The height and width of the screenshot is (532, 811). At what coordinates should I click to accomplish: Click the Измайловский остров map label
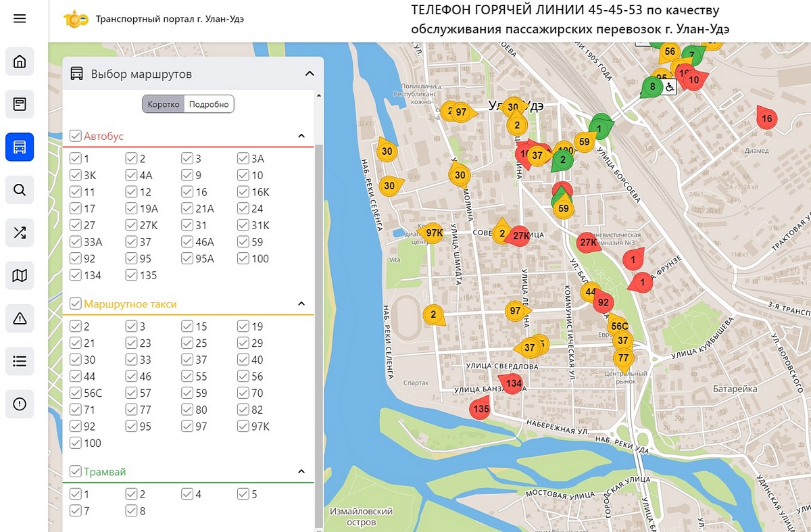pos(361,517)
